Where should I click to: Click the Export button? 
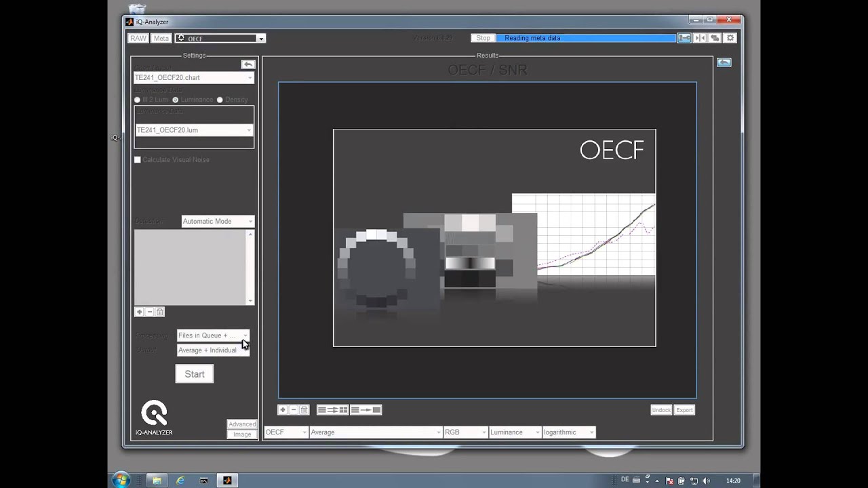point(685,410)
